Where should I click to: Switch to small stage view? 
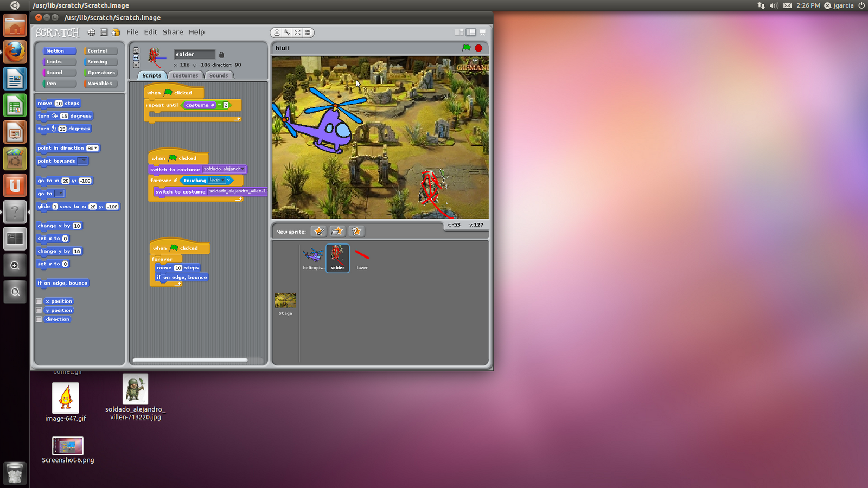[459, 33]
